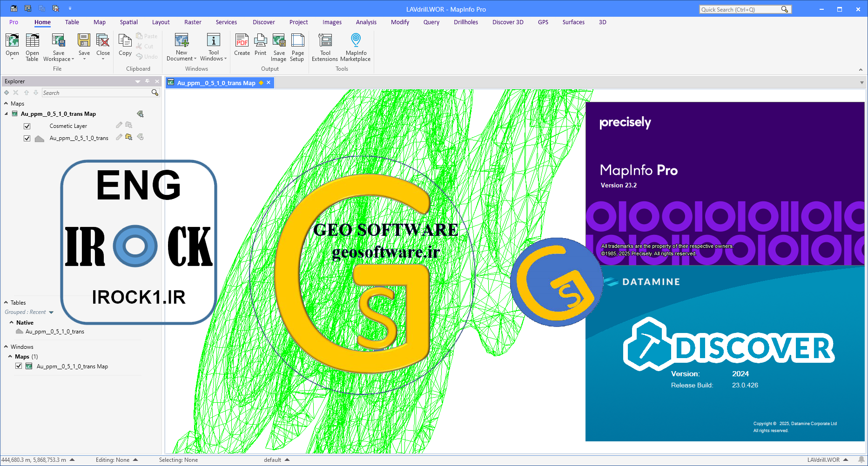Switch to the Table ribbon tab
Screen dimensions: 868x466
coord(72,22)
